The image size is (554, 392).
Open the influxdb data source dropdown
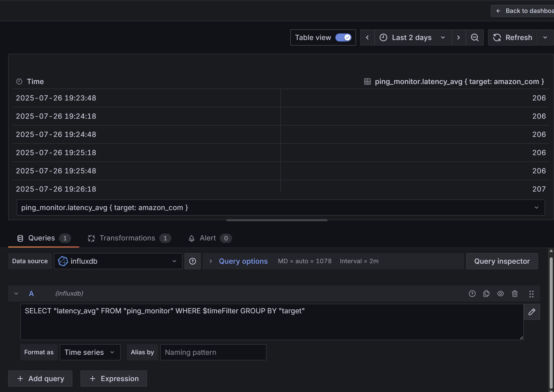click(118, 261)
